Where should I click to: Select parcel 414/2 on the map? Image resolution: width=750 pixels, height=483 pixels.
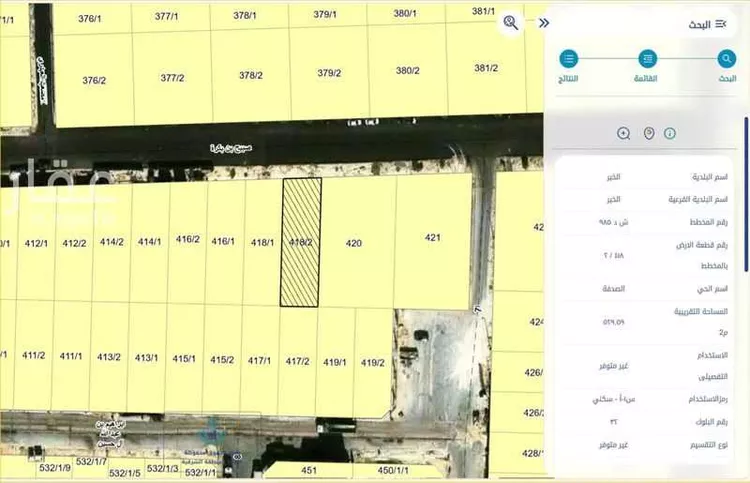tap(112, 242)
